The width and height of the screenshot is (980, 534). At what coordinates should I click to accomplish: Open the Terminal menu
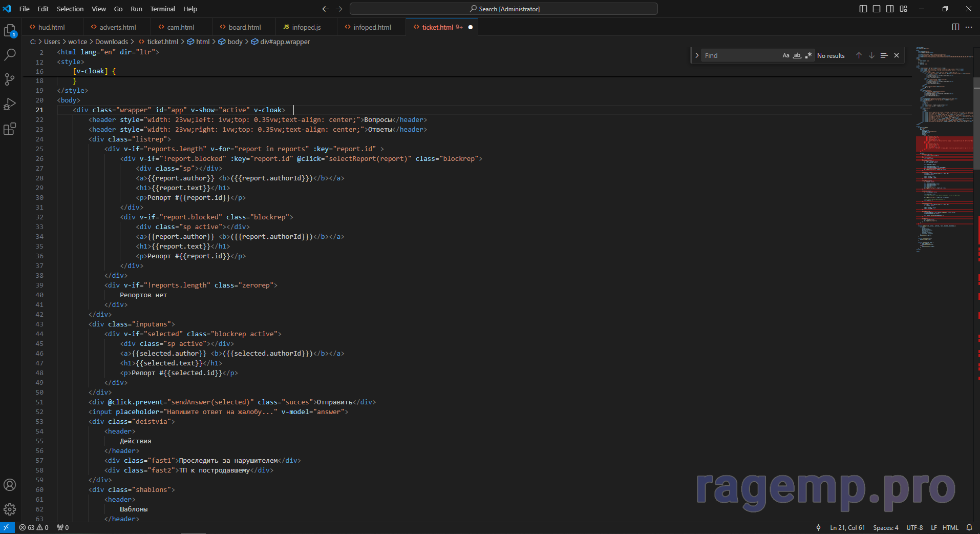point(162,9)
